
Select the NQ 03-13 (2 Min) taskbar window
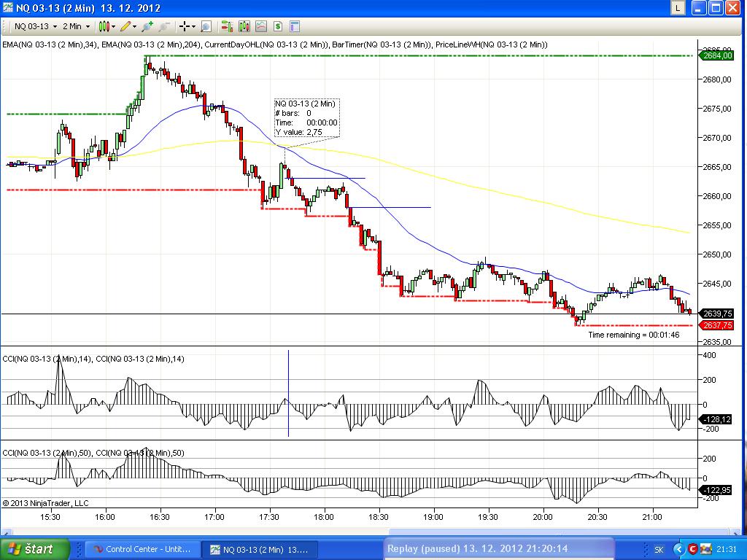tap(258, 549)
